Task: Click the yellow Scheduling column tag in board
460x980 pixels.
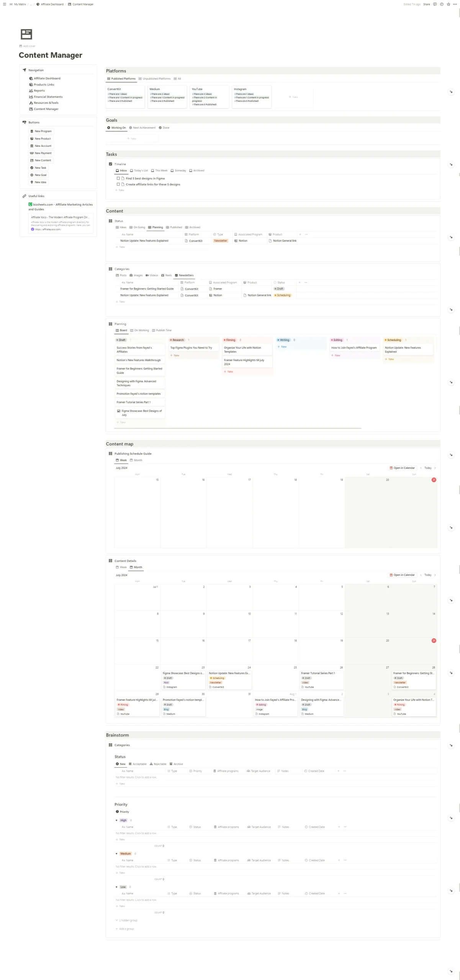Action: click(x=393, y=340)
